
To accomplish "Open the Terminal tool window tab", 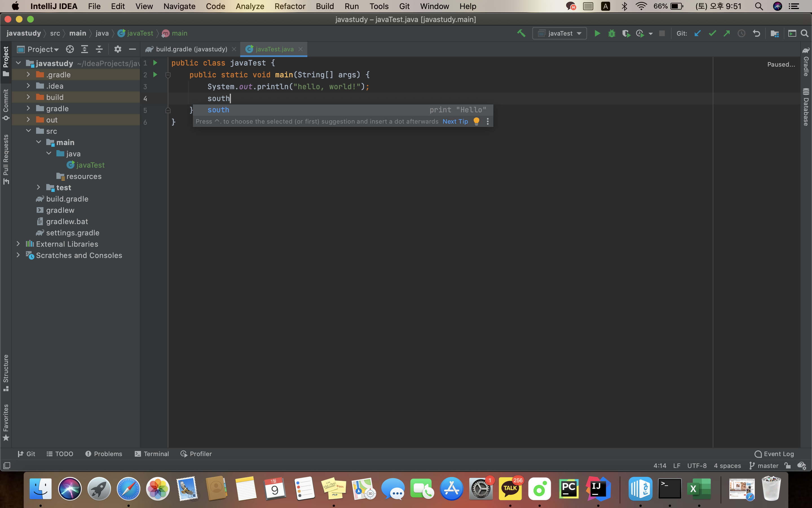I will pos(152,454).
